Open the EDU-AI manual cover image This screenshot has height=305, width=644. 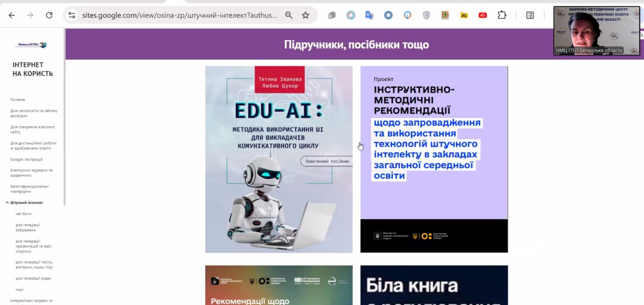point(279,159)
